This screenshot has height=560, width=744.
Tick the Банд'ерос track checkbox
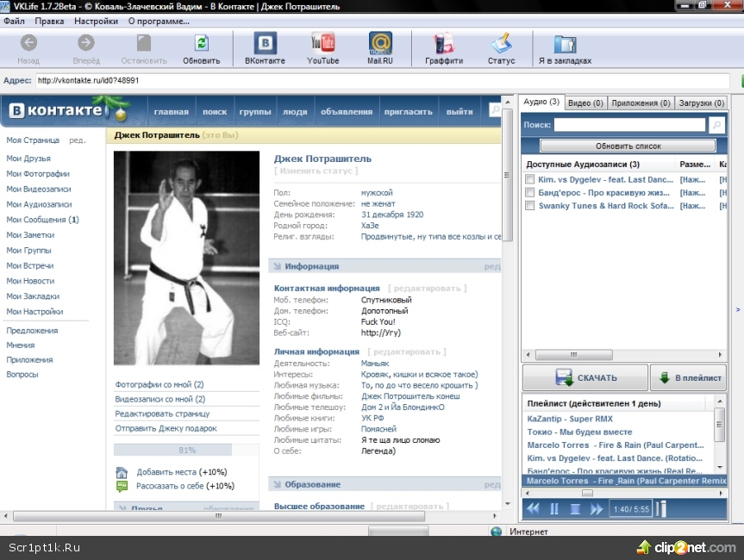[530, 192]
